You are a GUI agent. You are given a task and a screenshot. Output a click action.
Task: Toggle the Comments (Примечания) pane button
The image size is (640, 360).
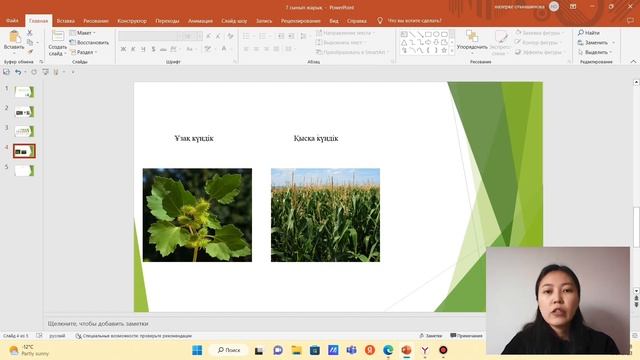[466, 336]
